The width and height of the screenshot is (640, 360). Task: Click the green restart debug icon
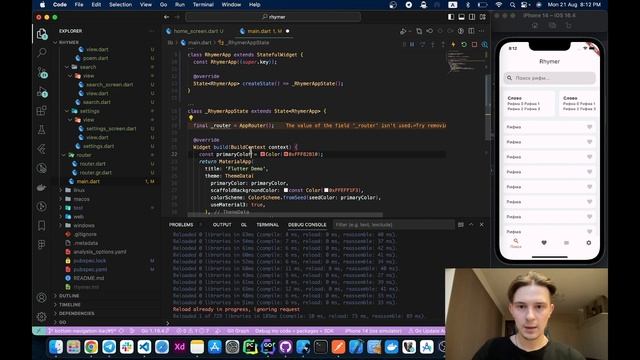pyautogui.click(x=464, y=44)
